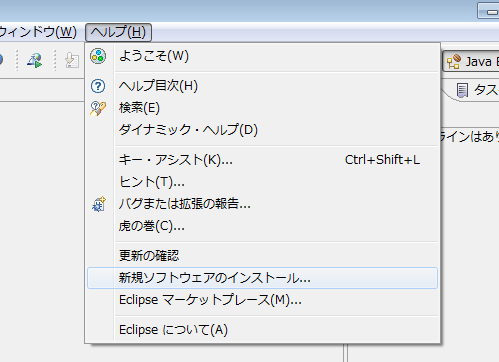499x362 pixels.
Task: Switch to the タスク view tab
Action: coord(478,90)
